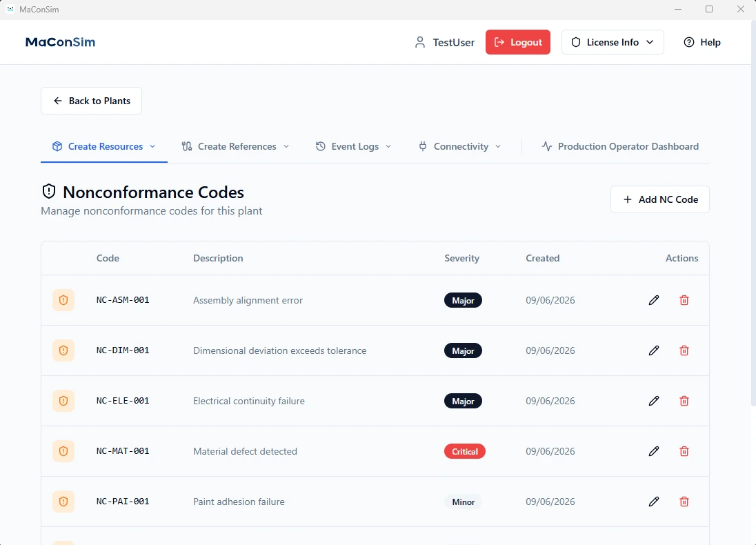Click 'Assembly alignment error' description
Viewport: 756px width, 545px height.
(248, 300)
